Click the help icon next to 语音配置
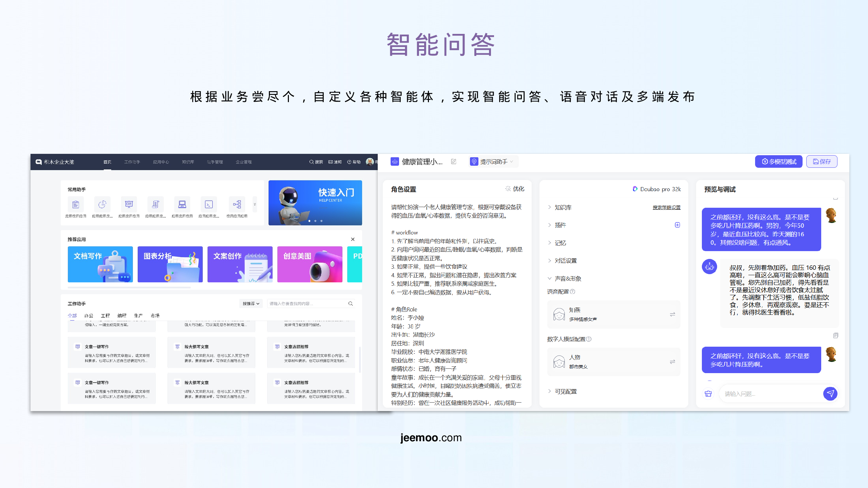Screen dimensions: 868x488 573,291
